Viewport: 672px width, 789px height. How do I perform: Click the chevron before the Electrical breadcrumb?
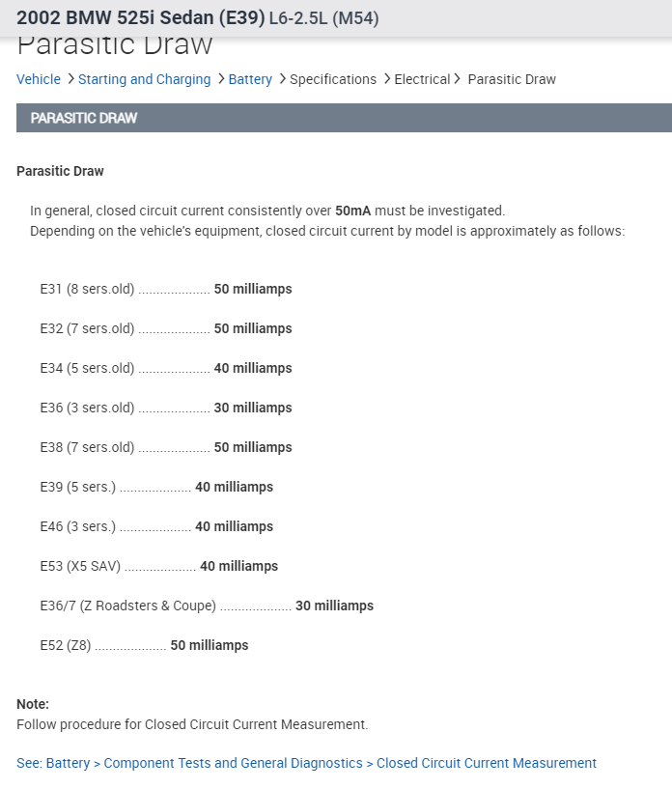click(387, 79)
